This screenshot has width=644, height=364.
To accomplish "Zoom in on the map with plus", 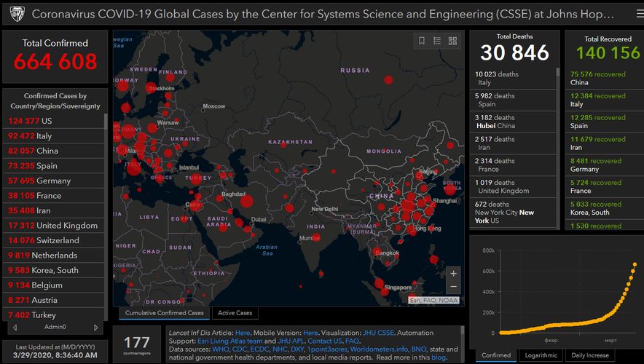I will 453,274.
